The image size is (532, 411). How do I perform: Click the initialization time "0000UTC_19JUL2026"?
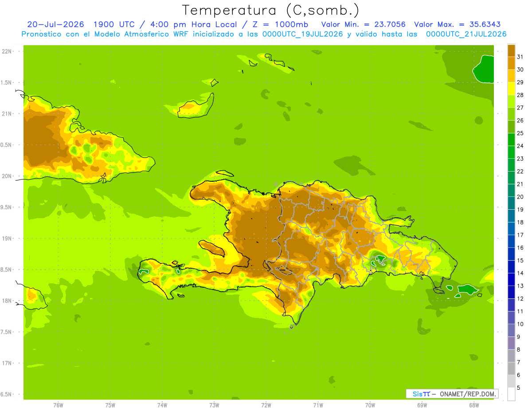pyautogui.click(x=303, y=34)
